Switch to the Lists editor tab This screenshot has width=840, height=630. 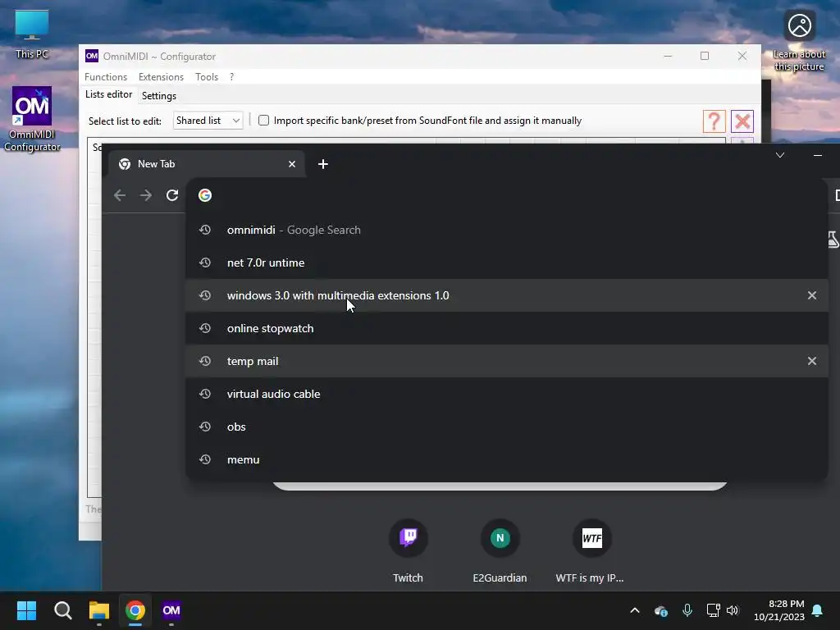[109, 94]
